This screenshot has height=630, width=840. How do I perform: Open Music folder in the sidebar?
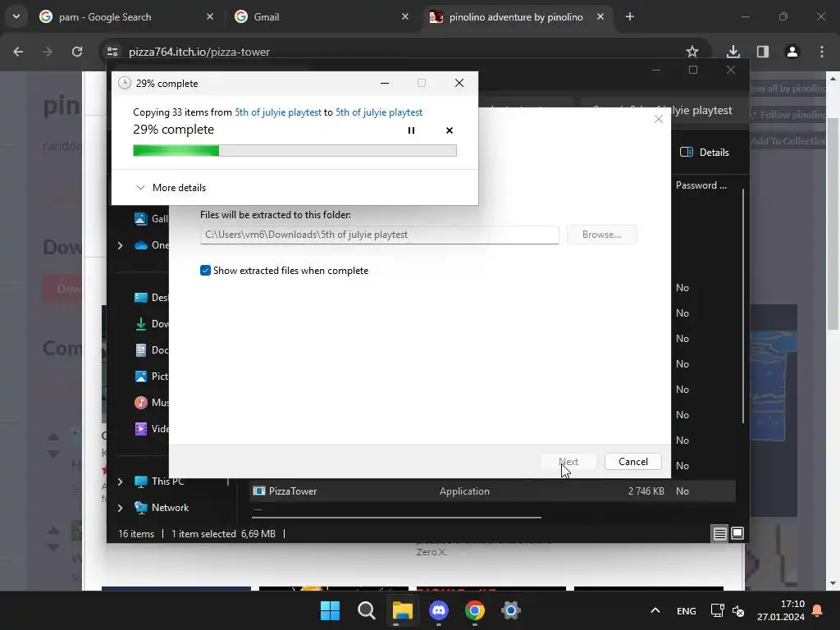click(151, 403)
